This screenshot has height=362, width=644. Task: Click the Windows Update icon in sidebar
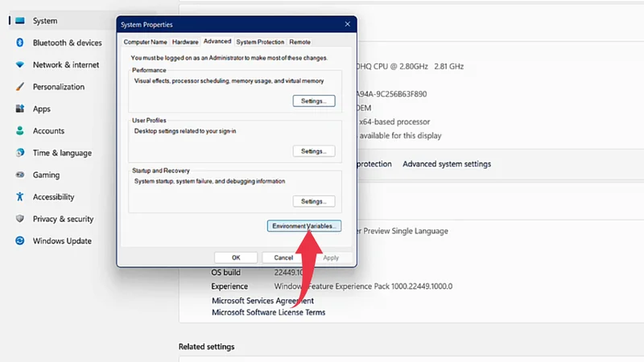pos(19,241)
